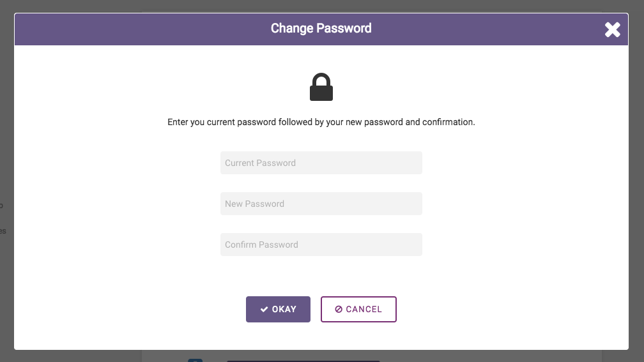Close the Change Password dialog with X

pyautogui.click(x=612, y=29)
